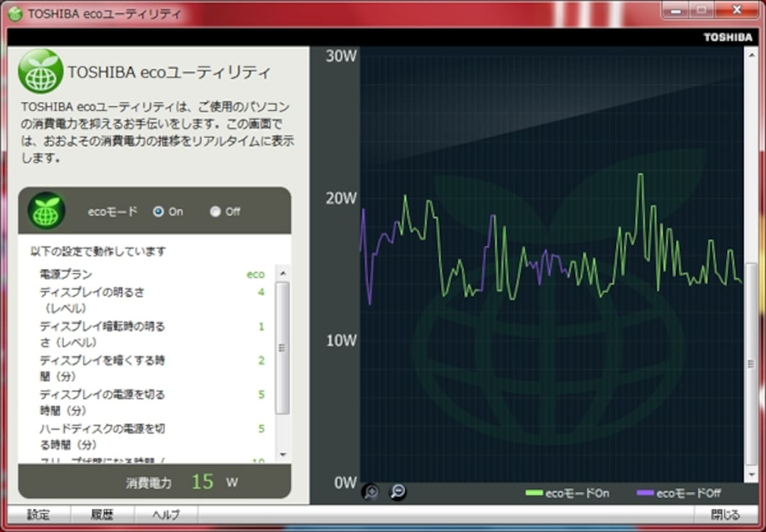Click settings list scroll up arrow
Screen dimensions: 766x532
tap(283, 273)
